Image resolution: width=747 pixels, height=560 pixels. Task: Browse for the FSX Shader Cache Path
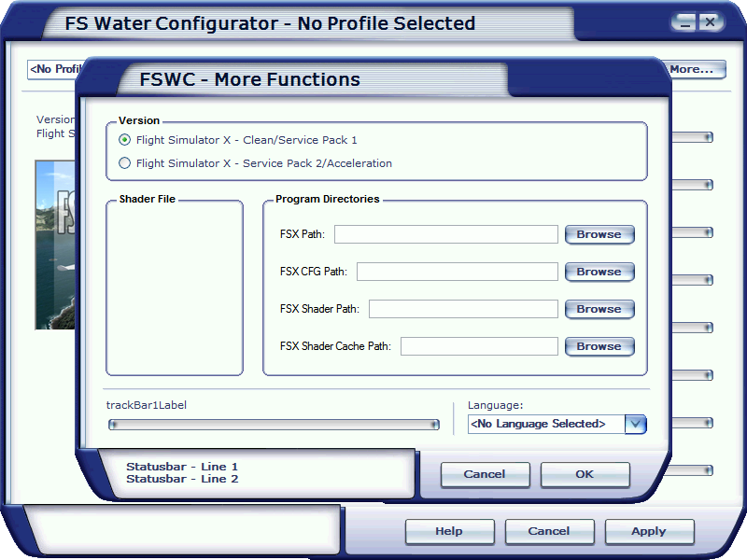coord(599,346)
